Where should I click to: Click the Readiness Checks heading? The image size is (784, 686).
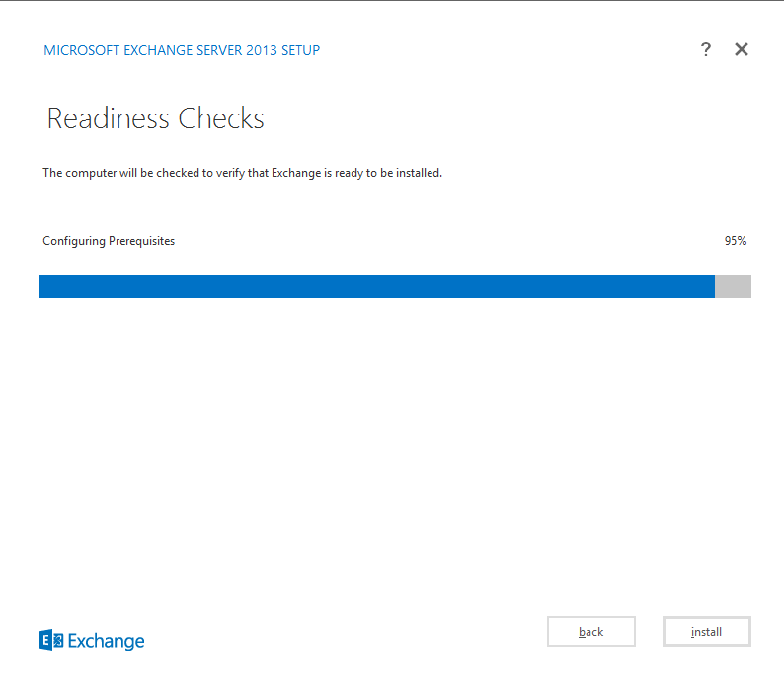[x=155, y=118]
